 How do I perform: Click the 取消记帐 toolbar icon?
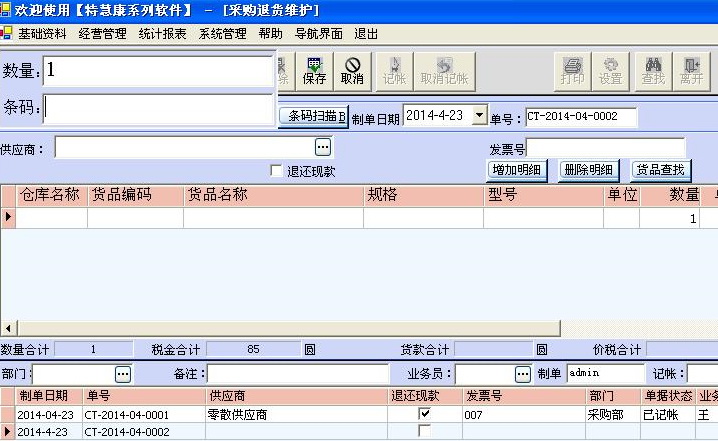coord(444,71)
